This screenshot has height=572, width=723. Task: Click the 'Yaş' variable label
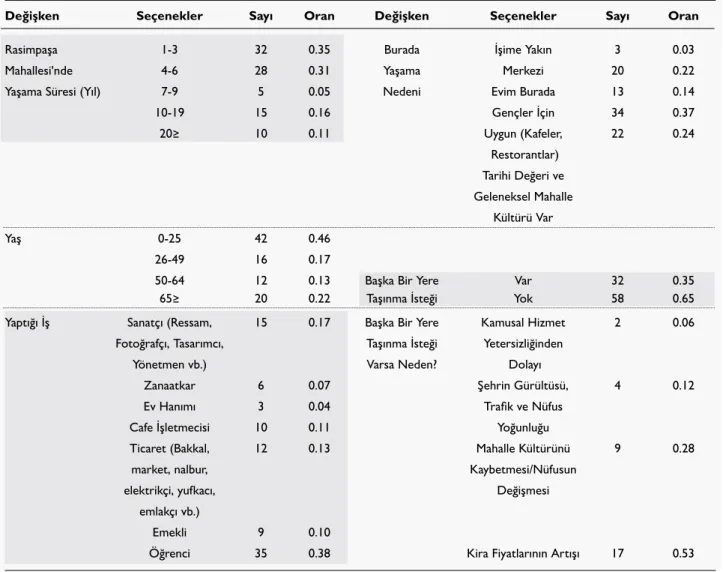pyautogui.click(x=12, y=239)
